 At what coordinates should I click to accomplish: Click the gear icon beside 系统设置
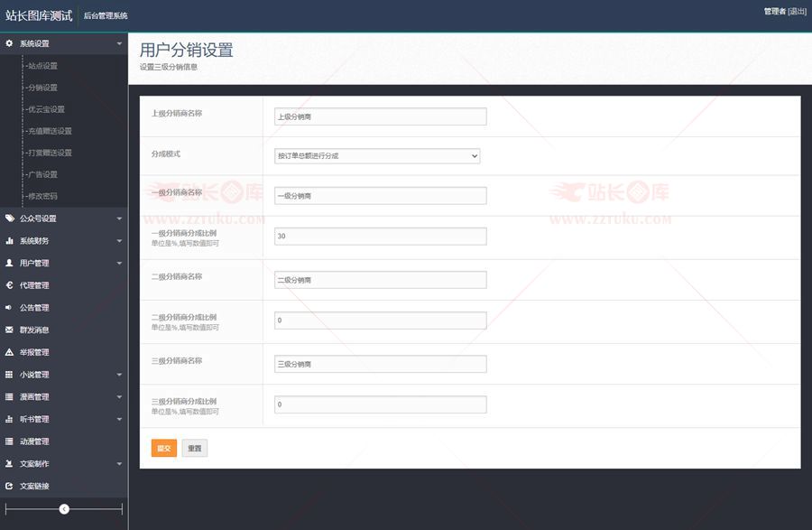[x=9, y=43]
